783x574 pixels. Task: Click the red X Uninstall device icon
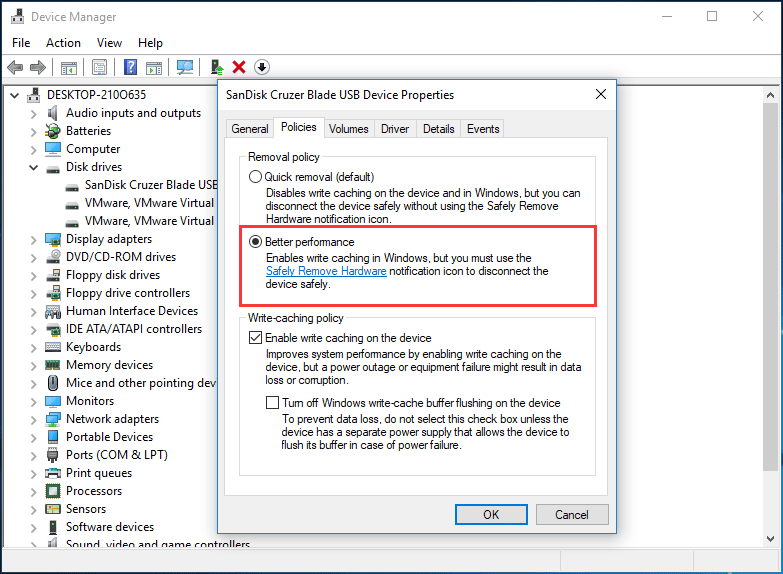[239, 67]
